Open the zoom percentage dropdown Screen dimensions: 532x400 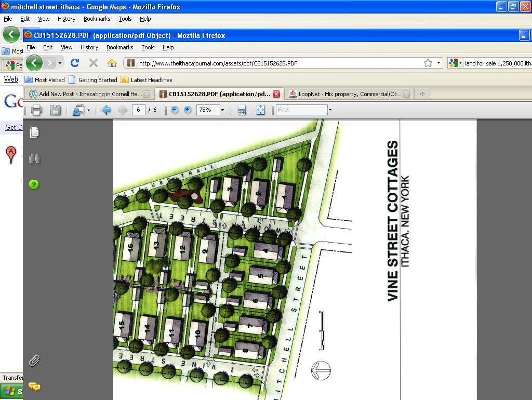point(222,110)
